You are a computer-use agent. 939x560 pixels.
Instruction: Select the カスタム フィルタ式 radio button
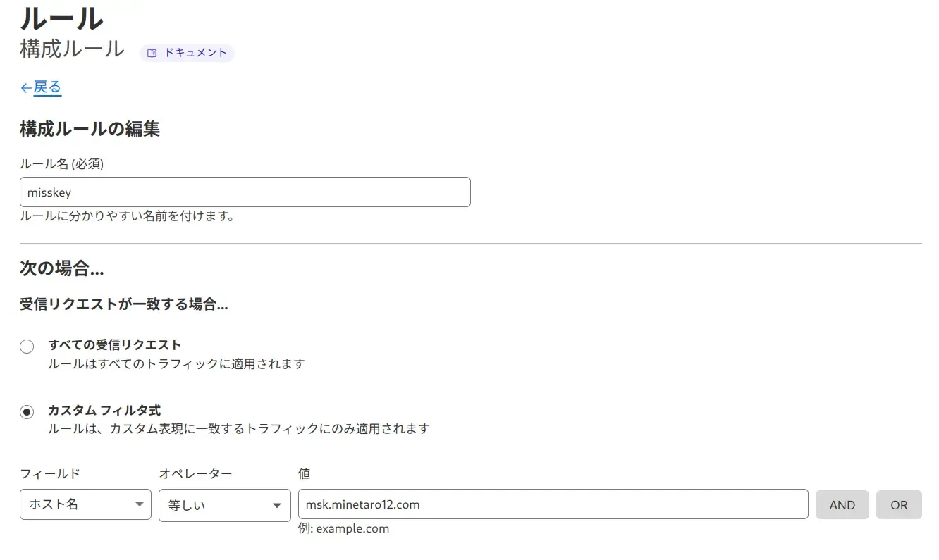tap(27, 412)
